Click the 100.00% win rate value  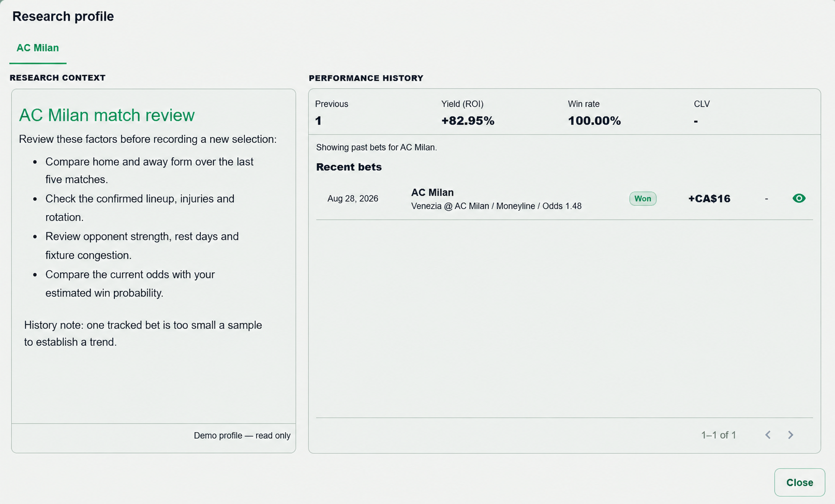(x=594, y=121)
